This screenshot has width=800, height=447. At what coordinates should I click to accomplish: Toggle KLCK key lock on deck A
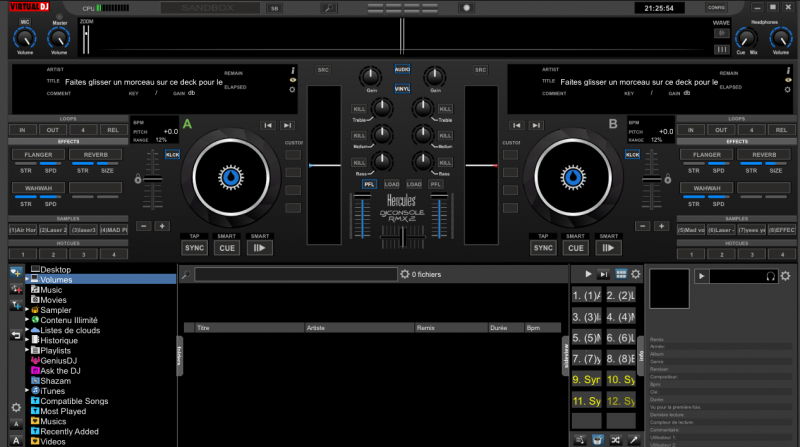coord(172,155)
